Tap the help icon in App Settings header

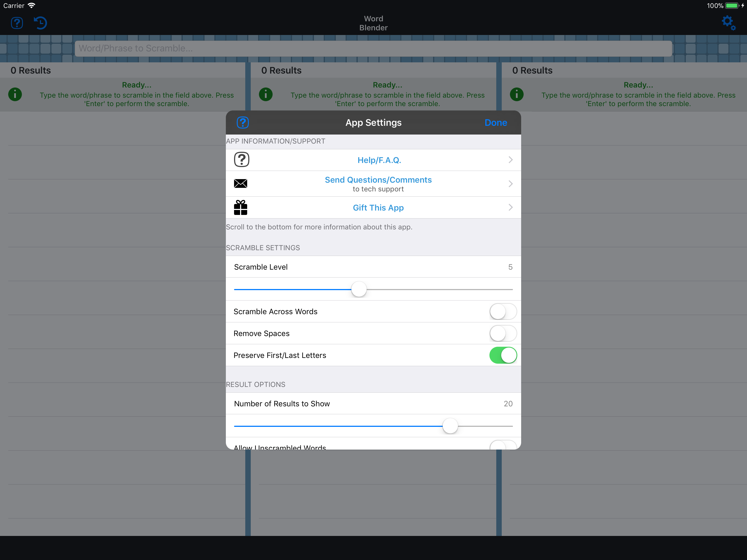(243, 122)
